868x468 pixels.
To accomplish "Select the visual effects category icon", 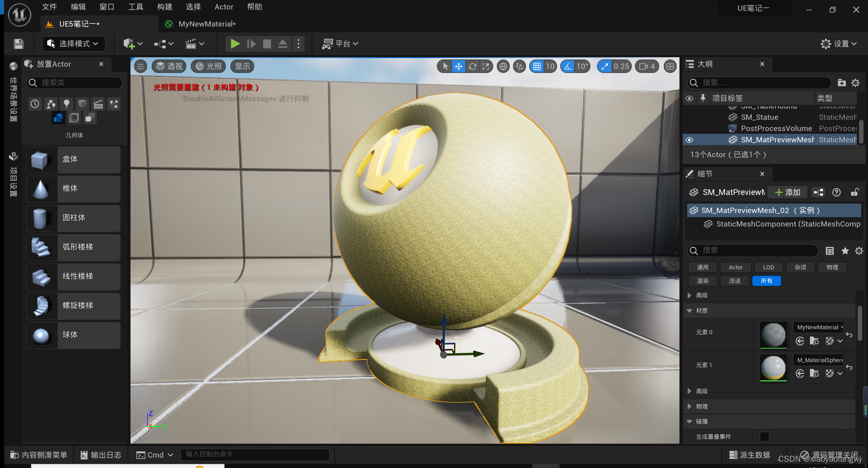I will tap(114, 104).
